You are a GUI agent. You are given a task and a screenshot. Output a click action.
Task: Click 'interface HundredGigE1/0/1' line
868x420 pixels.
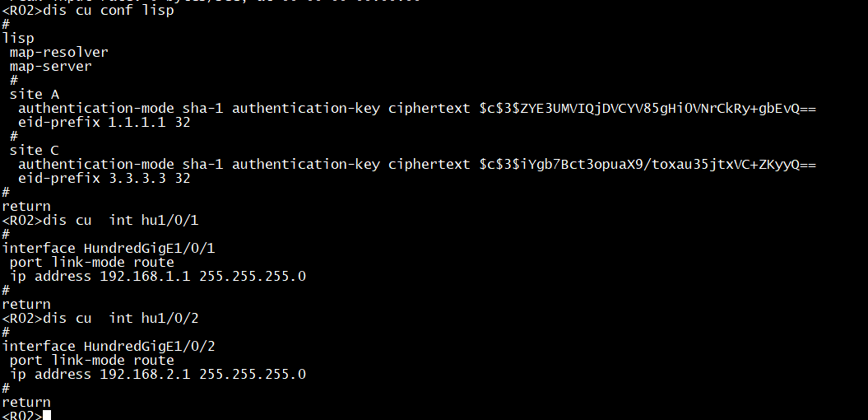pyautogui.click(x=109, y=248)
